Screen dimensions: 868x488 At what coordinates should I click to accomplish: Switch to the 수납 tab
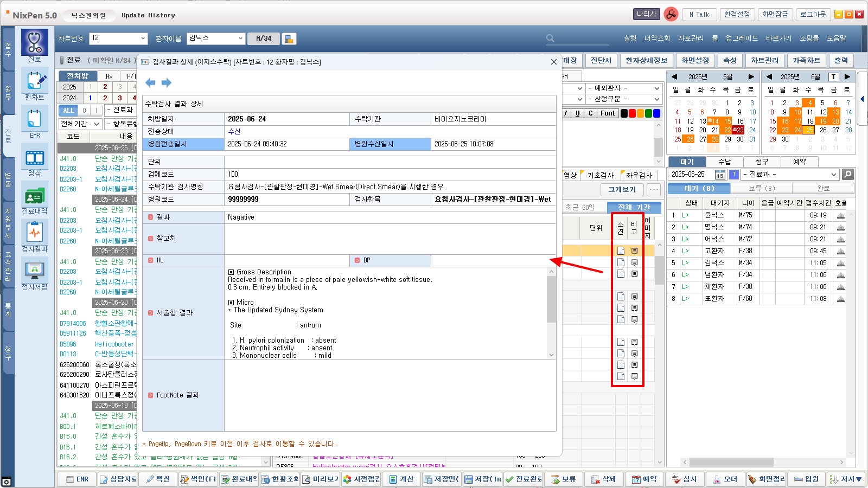pyautogui.click(x=725, y=162)
